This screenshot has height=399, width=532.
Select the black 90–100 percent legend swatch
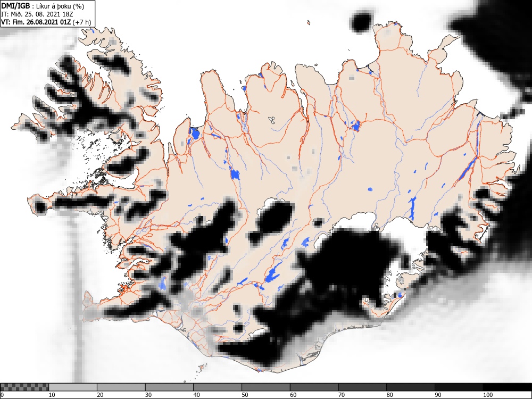[x=459, y=387]
